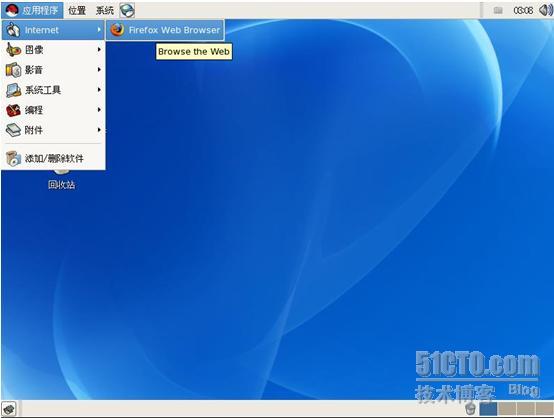Screen dimensions: 554x418
Task: Expand the 编程 submenu arrow
Action: pos(99,110)
